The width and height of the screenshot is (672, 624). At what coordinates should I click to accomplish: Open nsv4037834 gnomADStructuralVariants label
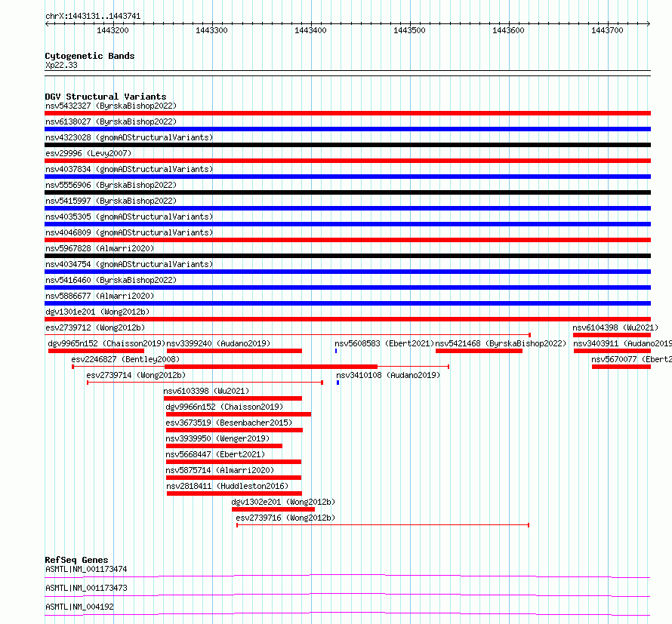point(129,169)
